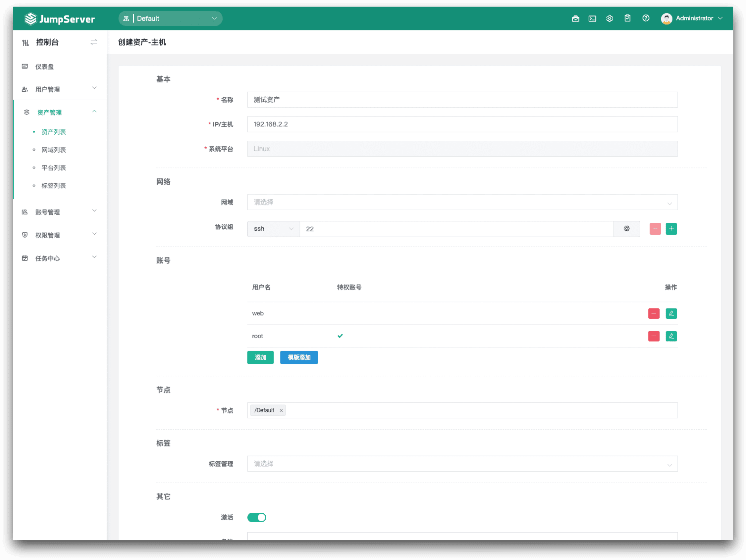This screenshot has width=746, height=560.
Task: Click the 用户管理 users icon
Action: pos(25,89)
